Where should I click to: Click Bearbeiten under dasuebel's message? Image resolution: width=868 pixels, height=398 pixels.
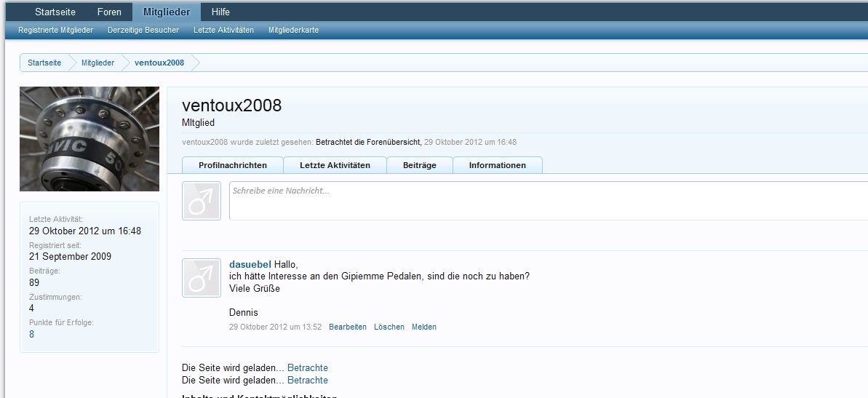coord(348,327)
